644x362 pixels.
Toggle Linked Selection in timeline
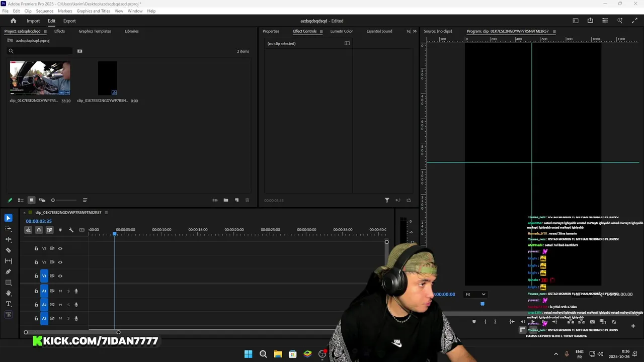pyautogui.click(x=49, y=230)
